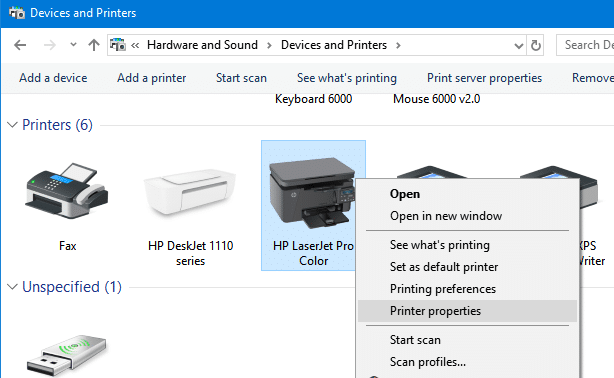Select the Fax printer icon
This screenshot has width=614, height=378.
[67, 190]
